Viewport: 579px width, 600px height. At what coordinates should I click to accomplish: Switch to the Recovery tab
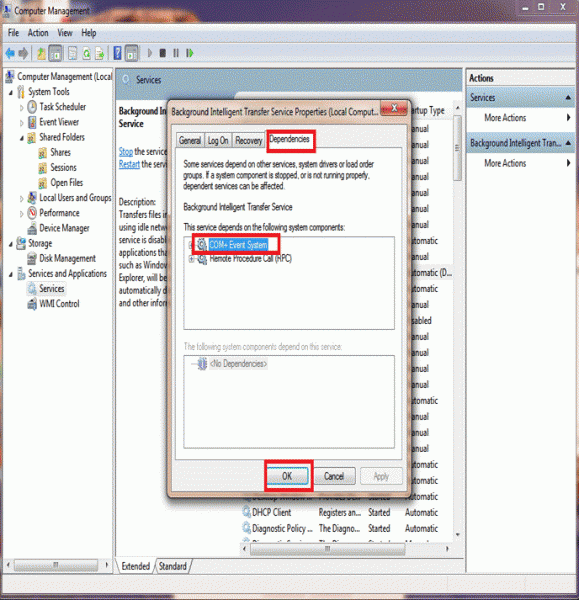pos(248,140)
